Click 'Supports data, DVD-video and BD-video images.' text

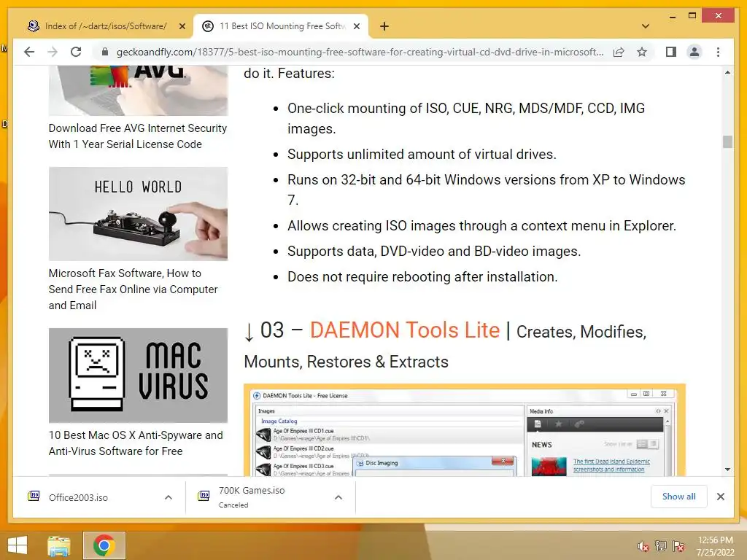[x=434, y=251]
